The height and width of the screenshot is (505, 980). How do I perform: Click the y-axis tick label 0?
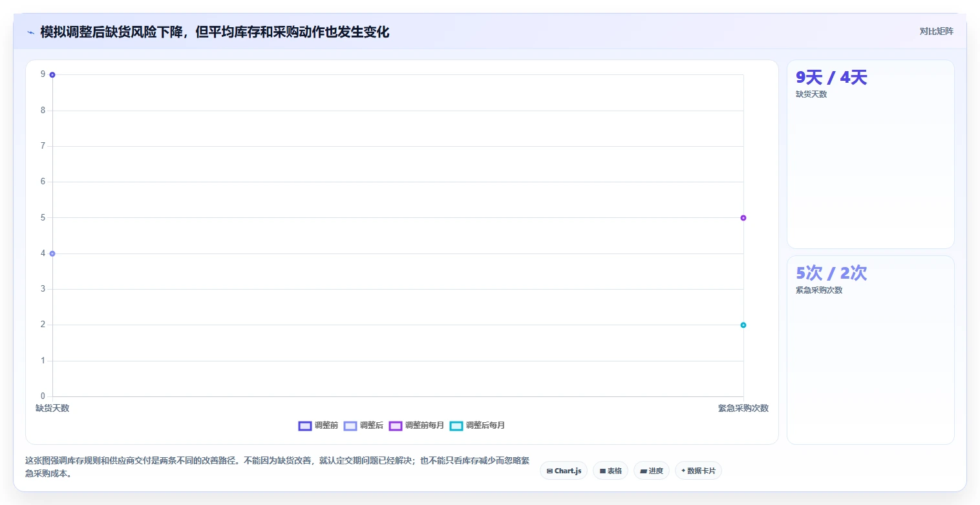point(43,396)
